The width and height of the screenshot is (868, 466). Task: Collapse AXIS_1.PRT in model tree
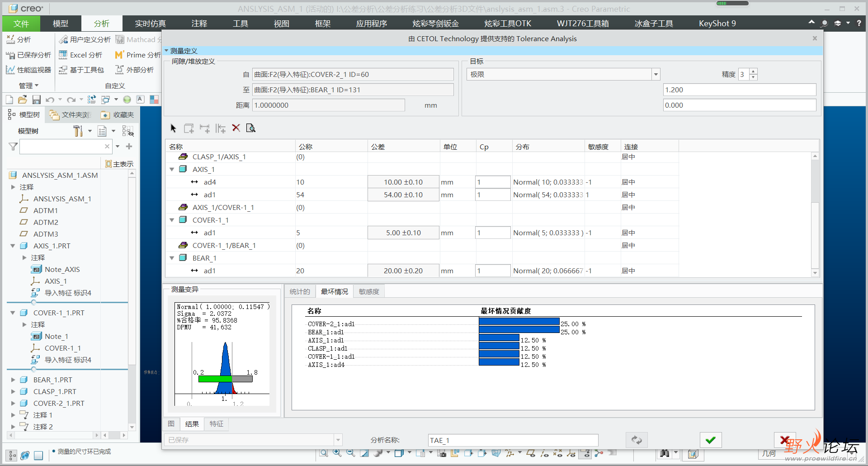[x=13, y=246]
